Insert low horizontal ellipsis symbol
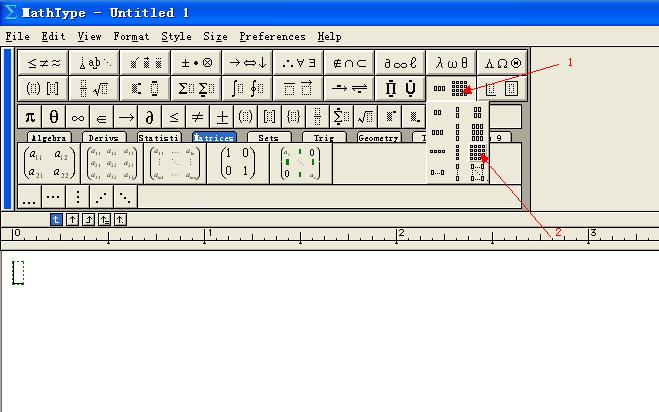The height and width of the screenshot is (412, 659). [29, 197]
